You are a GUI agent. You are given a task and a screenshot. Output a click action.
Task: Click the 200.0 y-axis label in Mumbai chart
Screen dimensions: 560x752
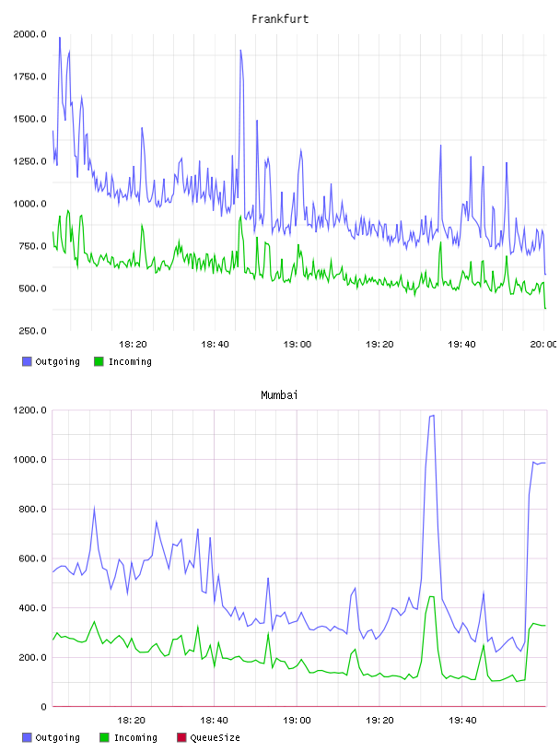[x=32, y=657]
